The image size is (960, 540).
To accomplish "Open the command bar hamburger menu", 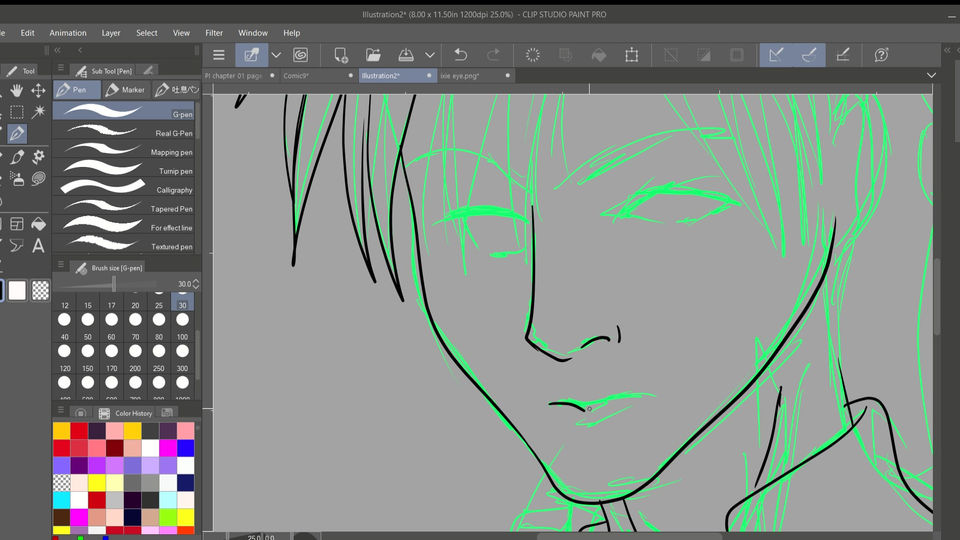I will click(219, 55).
